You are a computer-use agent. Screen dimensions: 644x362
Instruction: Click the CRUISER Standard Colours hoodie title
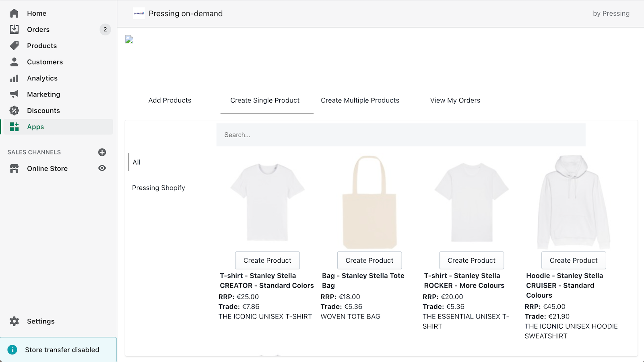(x=564, y=285)
